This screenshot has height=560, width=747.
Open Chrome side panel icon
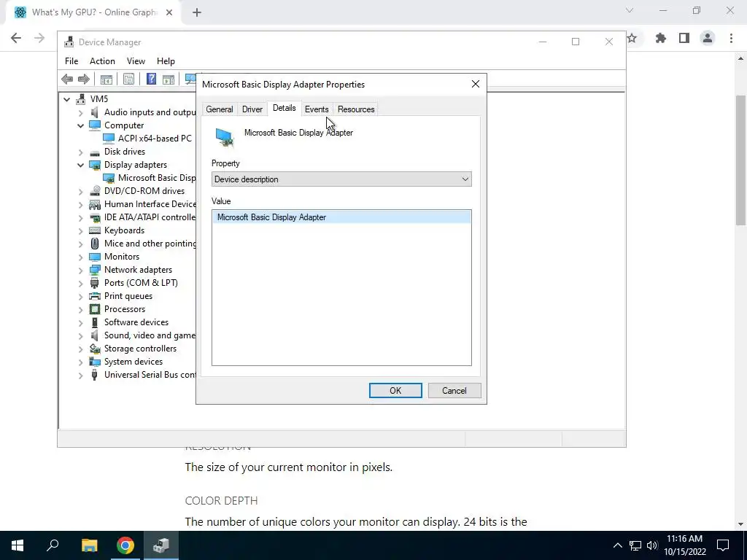pos(684,38)
